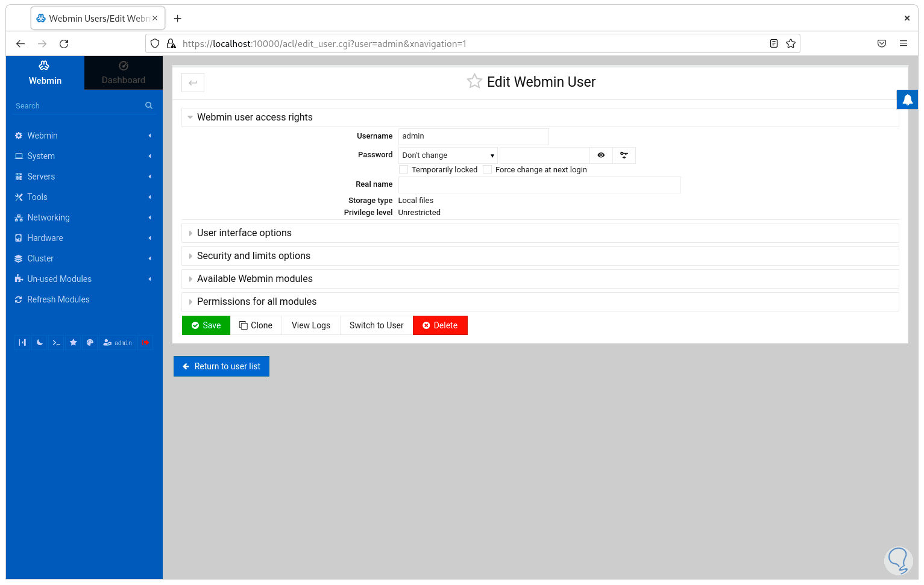Go back in browser history
The image size is (924, 585).
(20, 43)
